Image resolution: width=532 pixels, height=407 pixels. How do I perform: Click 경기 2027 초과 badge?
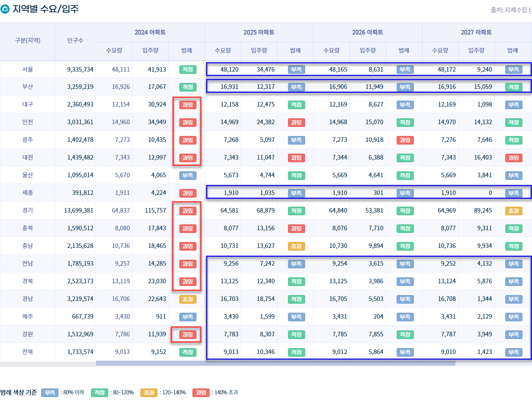(x=514, y=211)
